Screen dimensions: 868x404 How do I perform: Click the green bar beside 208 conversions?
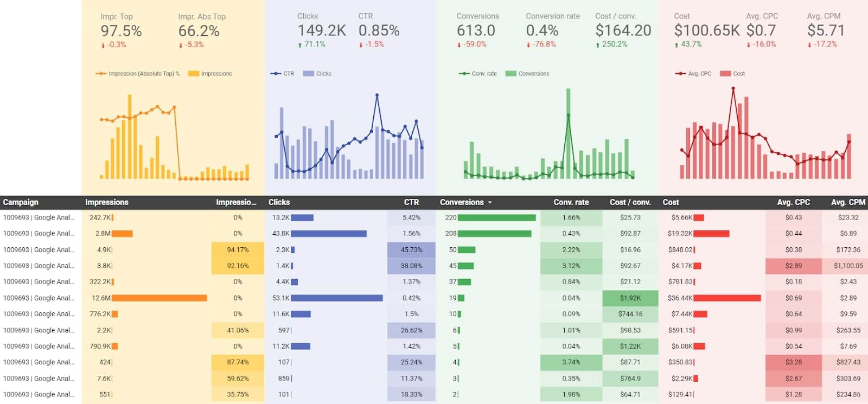494,234
